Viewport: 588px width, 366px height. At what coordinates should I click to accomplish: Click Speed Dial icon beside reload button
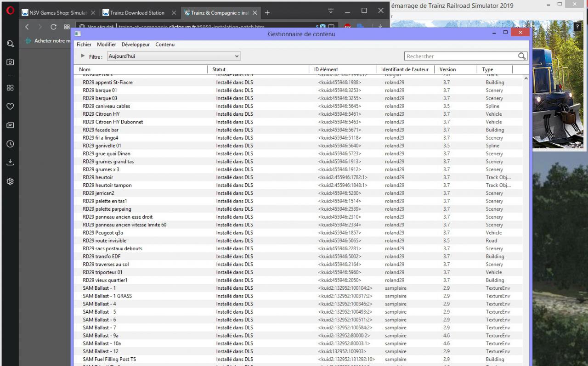(x=67, y=27)
